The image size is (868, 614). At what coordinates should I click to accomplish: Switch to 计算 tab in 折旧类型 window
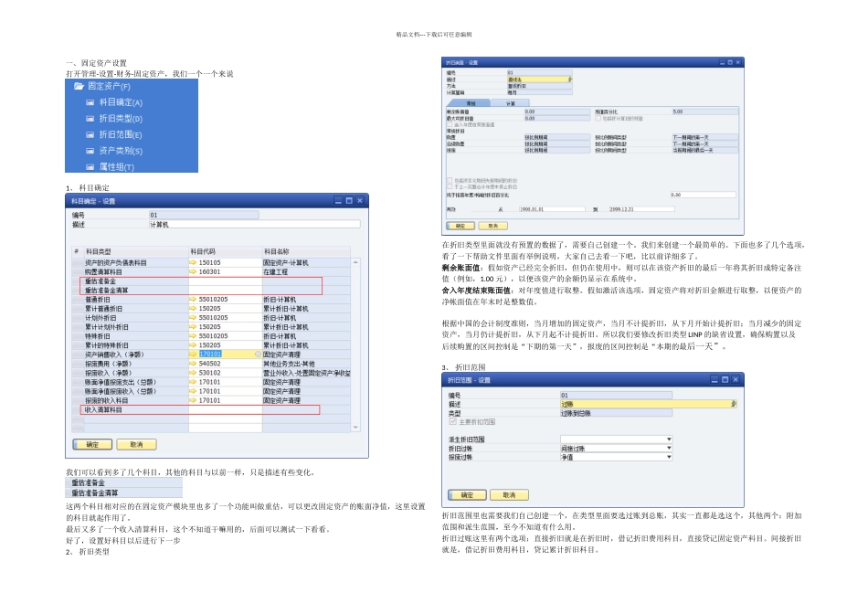pyautogui.click(x=511, y=103)
